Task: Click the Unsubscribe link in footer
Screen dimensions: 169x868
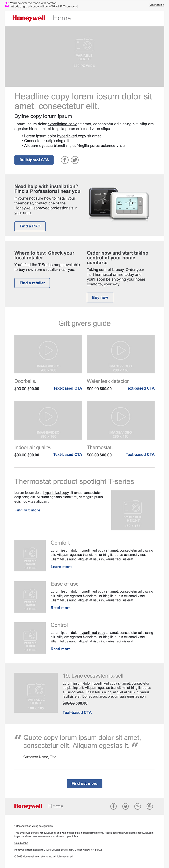Action: (x=21, y=843)
